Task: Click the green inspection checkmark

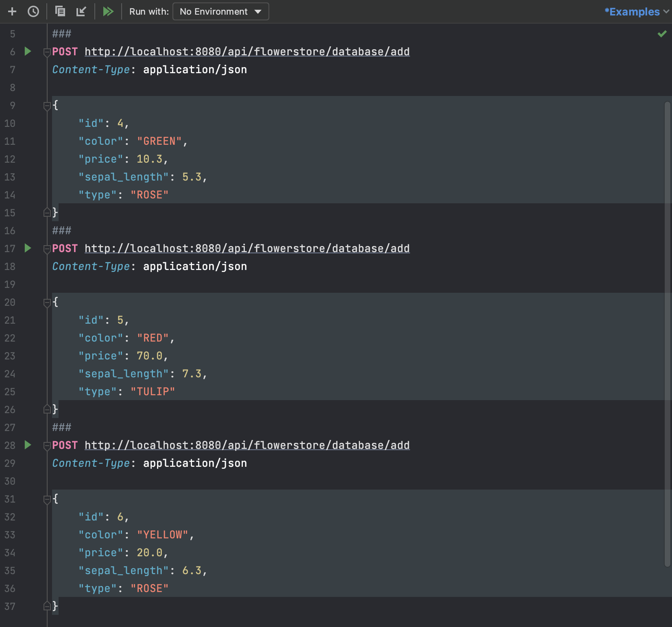Action: [662, 34]
